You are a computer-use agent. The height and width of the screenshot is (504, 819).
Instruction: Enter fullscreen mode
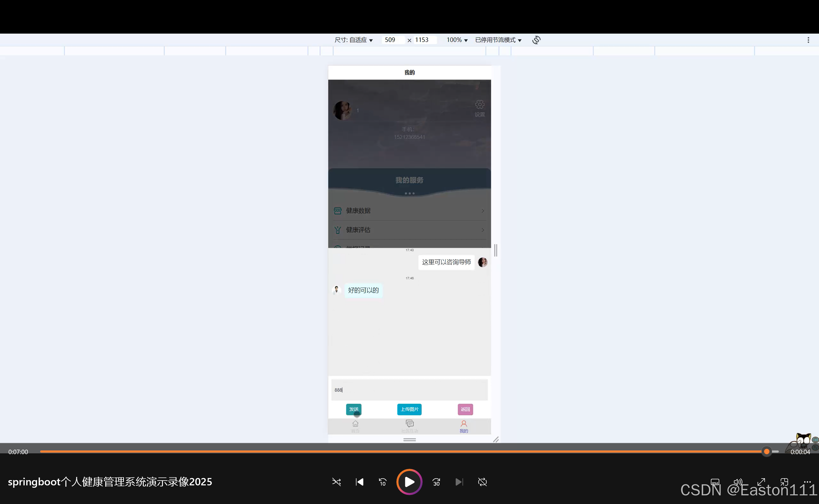click(x=761, y=482)
